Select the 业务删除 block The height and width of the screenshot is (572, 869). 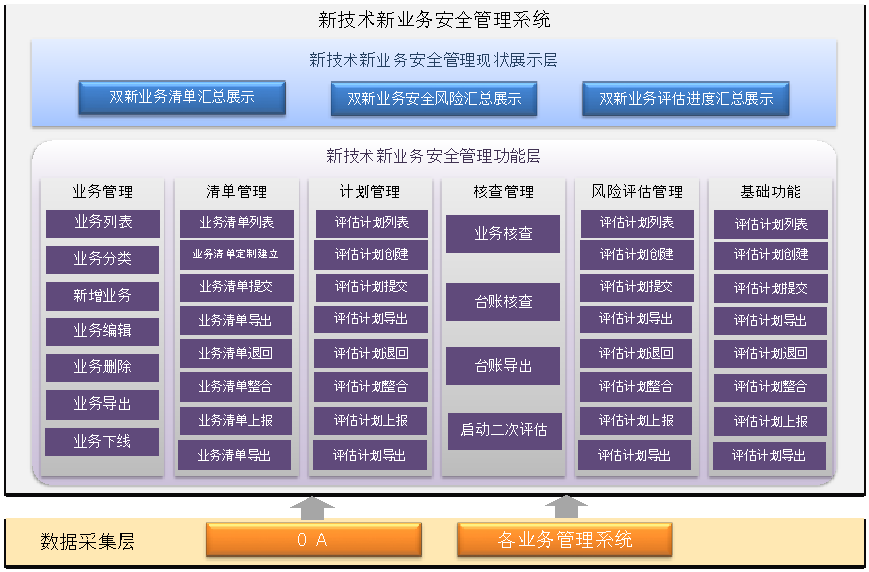coord(103,367)
